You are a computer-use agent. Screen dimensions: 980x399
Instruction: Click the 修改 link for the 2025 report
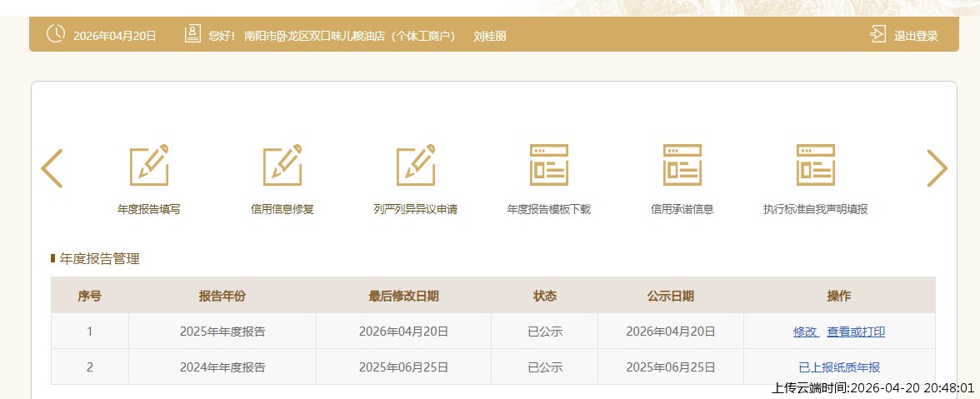tap(805, 332)
